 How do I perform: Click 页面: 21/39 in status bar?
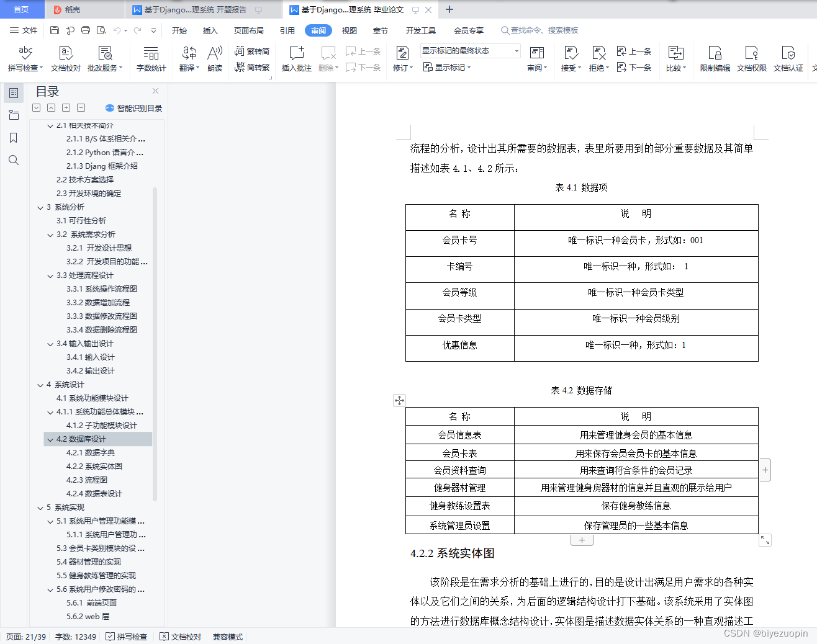point(26,637)
